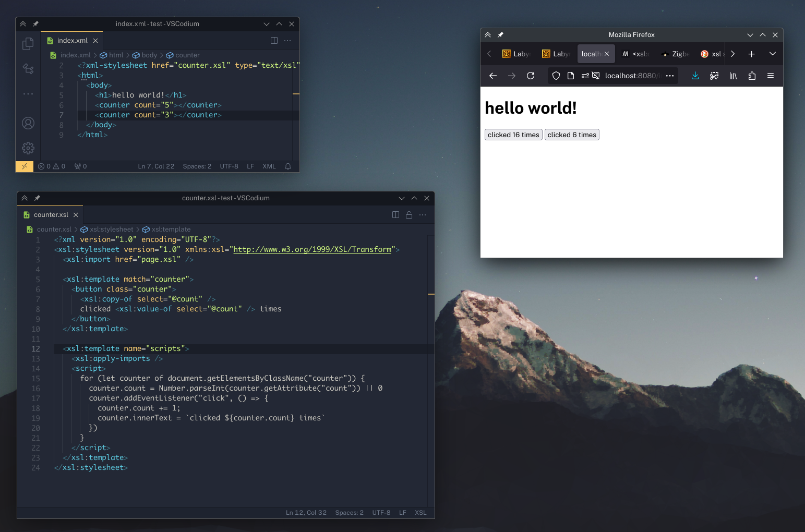Image resolution: width=805 pixels, height=532 pixels.
Task: Click Firefox reload page button
Action: (531, 76)
